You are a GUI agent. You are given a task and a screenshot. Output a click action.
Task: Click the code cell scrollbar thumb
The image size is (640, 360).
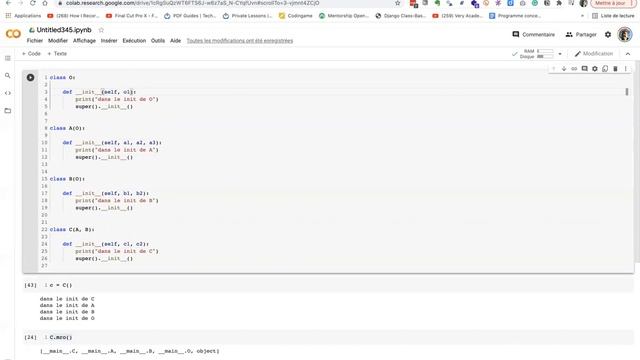(x=627, y=92)
